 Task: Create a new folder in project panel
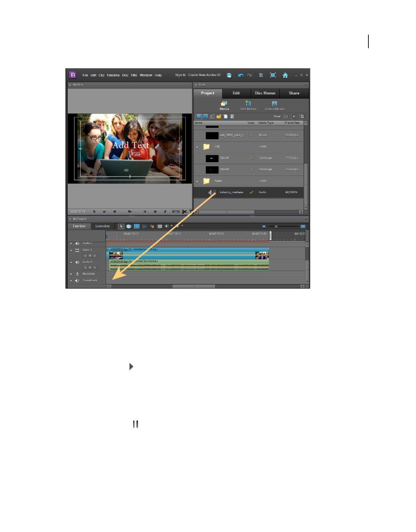pos(219,116)
